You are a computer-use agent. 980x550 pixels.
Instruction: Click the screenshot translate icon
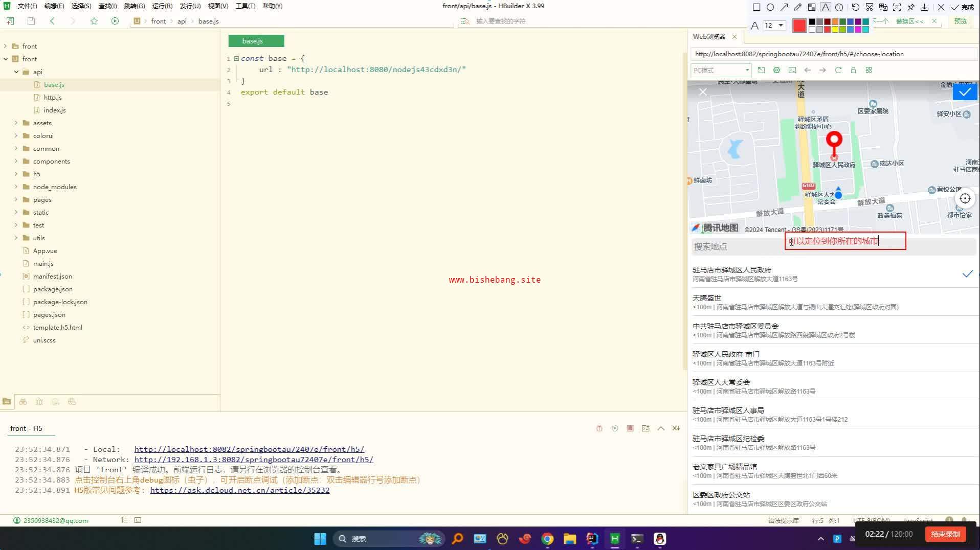pyautogui.click(x=883, y=7)
